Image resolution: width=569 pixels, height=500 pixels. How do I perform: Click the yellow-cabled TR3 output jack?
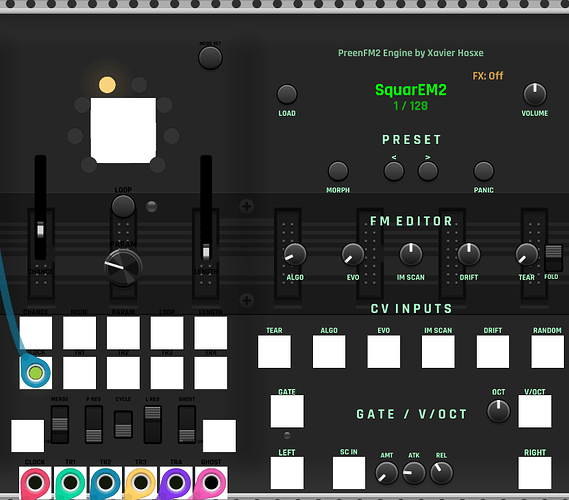(x=141, y=482)
